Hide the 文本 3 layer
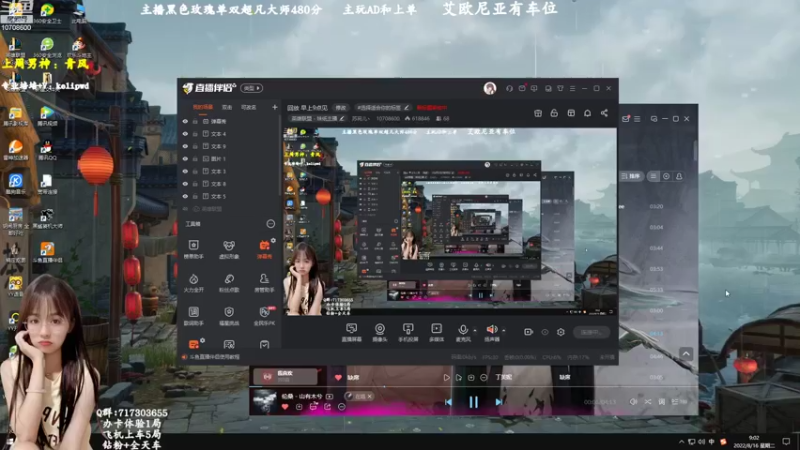800x450 pixels. (x=185, y=171)
